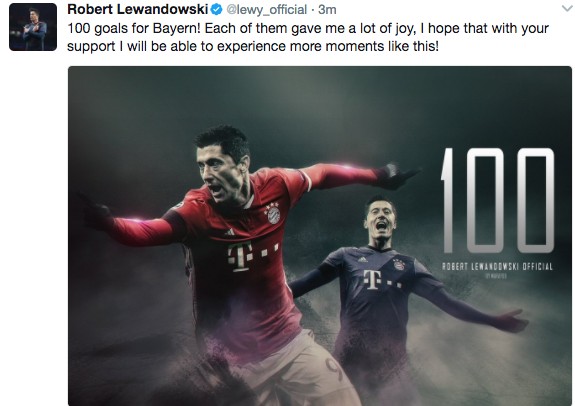The height and width of the screenshot is (406, 575).
Task: Click the number 9 on the shorts
Action: point(334,368)
